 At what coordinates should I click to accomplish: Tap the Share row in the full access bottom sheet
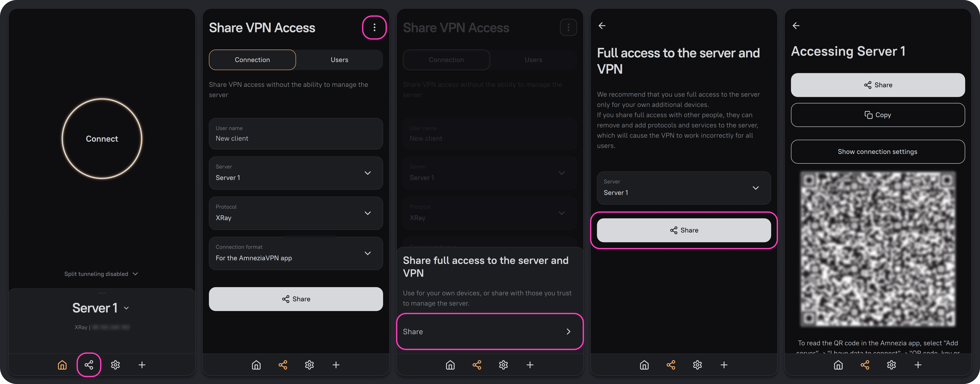[490, 331]
